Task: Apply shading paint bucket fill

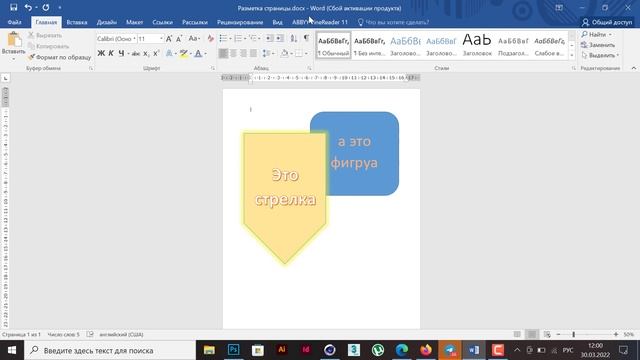Action: (x=284, y=53)
